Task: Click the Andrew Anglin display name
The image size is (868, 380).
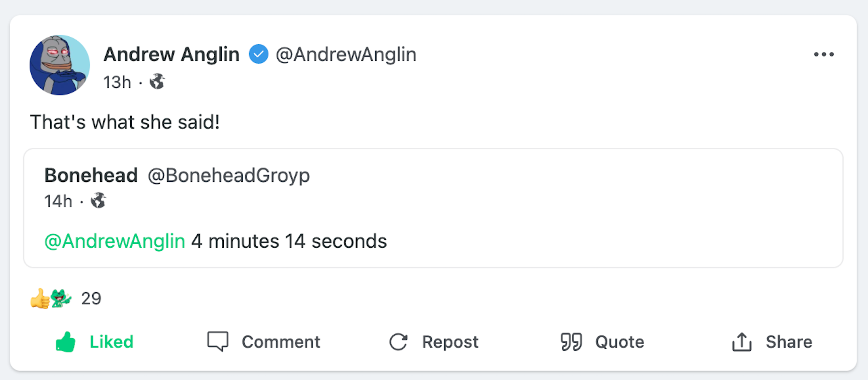Action: pyautogui.click(x=171, y=55)
